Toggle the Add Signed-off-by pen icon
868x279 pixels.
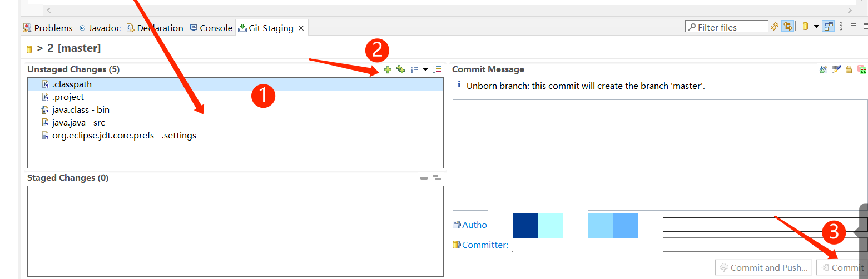coord(836,69)
